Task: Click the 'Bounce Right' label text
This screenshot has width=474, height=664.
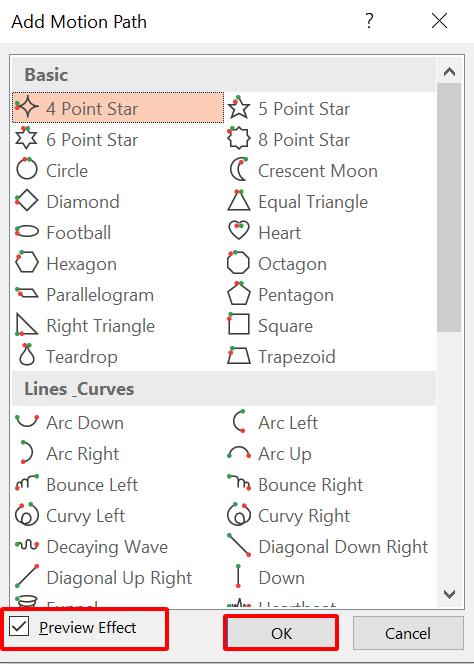Action: tap(310, 485)
